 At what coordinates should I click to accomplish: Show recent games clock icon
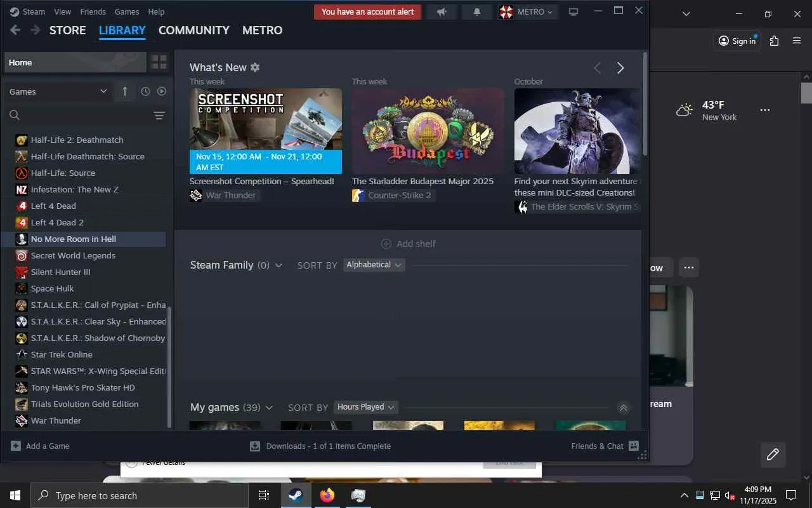tap(145, 91)
